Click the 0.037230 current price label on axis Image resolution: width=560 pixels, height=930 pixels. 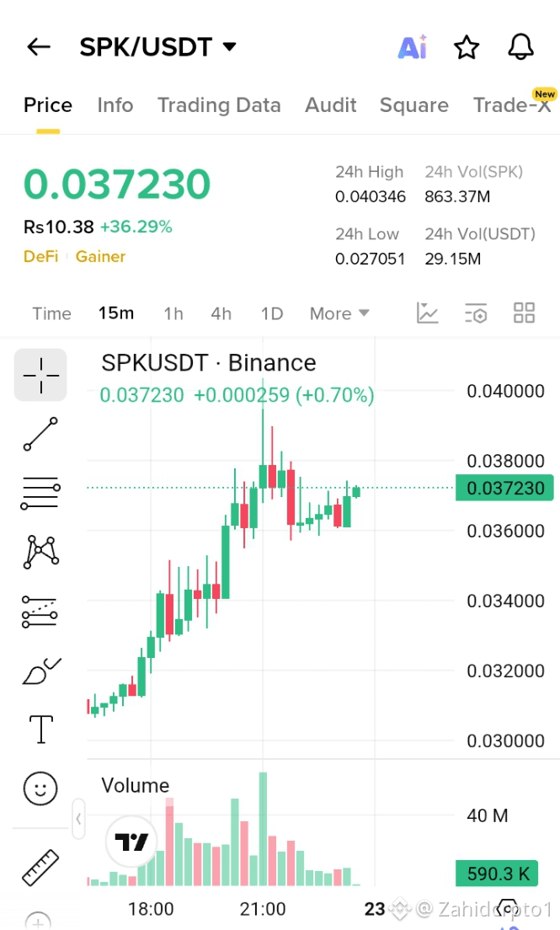pos(504,488)
